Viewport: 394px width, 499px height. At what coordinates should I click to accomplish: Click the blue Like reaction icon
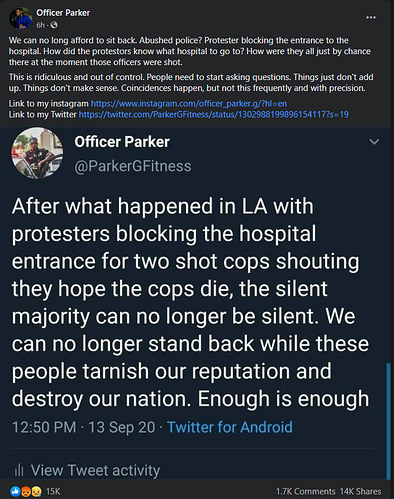tap(15, 491)
